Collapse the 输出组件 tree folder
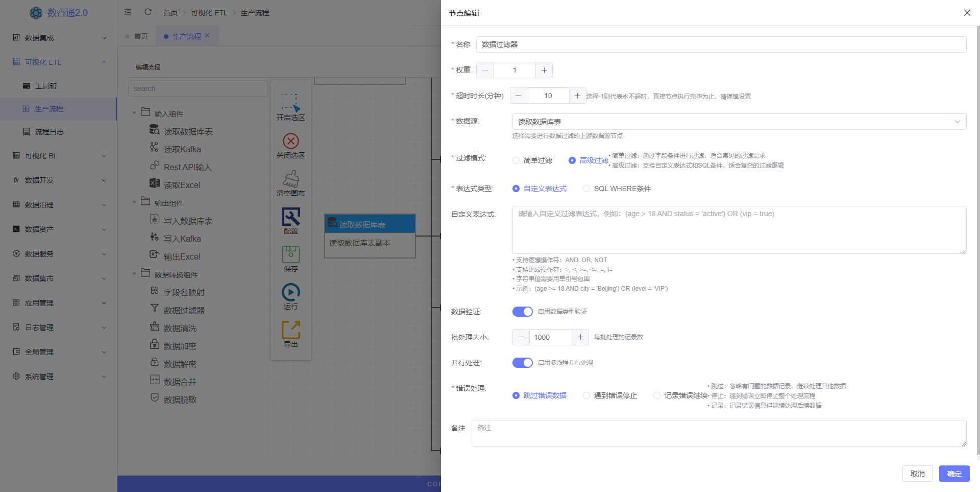The image size is (980, 492). [134, 202]
